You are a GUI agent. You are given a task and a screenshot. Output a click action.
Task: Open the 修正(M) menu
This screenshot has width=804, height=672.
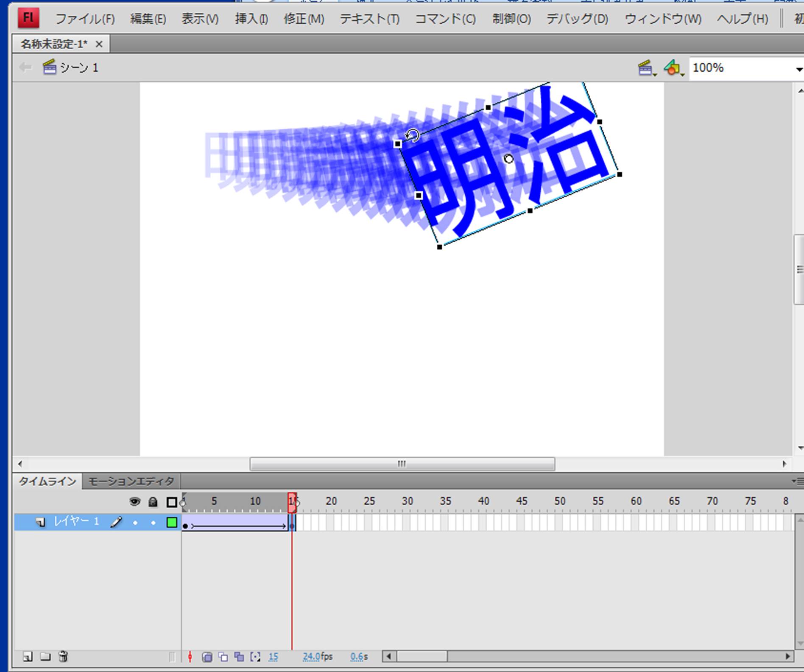click(304, 19)
